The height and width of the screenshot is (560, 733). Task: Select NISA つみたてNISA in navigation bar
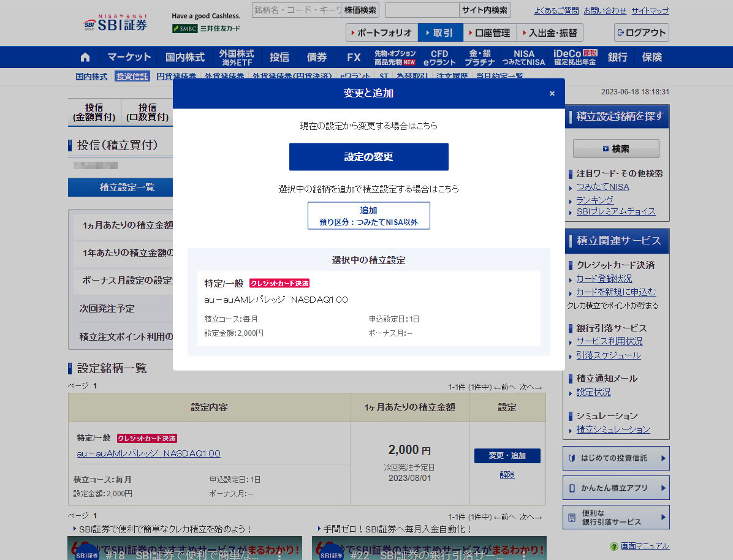pos(523,58)
